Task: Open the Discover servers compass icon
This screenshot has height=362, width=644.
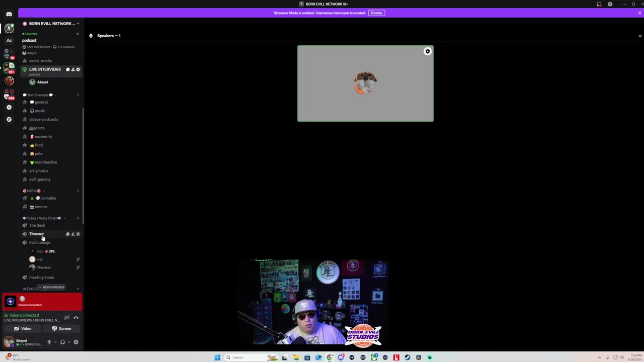Action: point(9,119)
